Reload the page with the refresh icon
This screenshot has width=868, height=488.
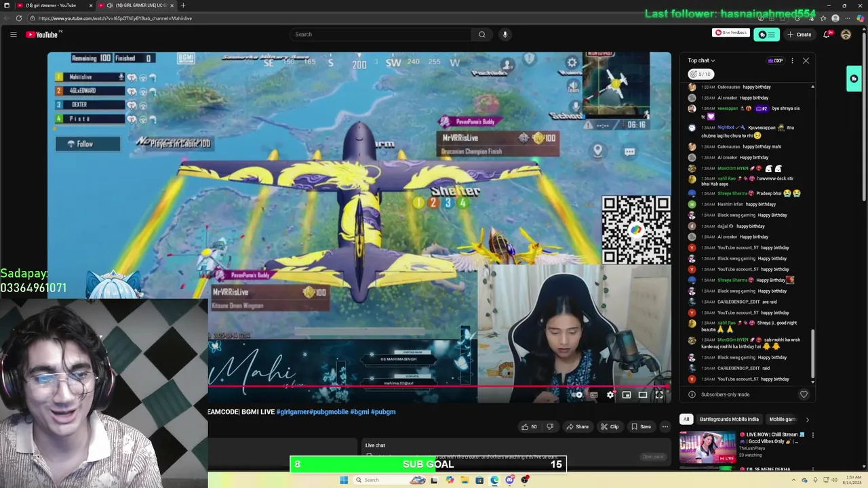19,18
